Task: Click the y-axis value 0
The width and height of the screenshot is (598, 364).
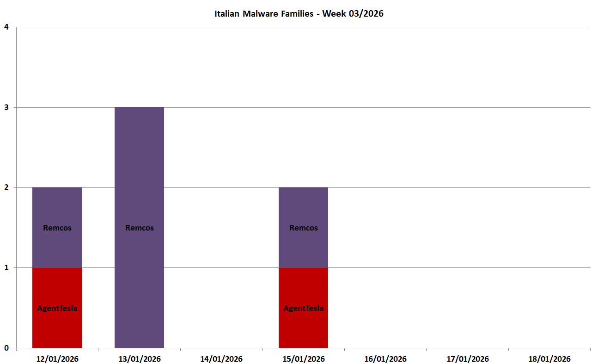Action: click(x=6, y=348)
